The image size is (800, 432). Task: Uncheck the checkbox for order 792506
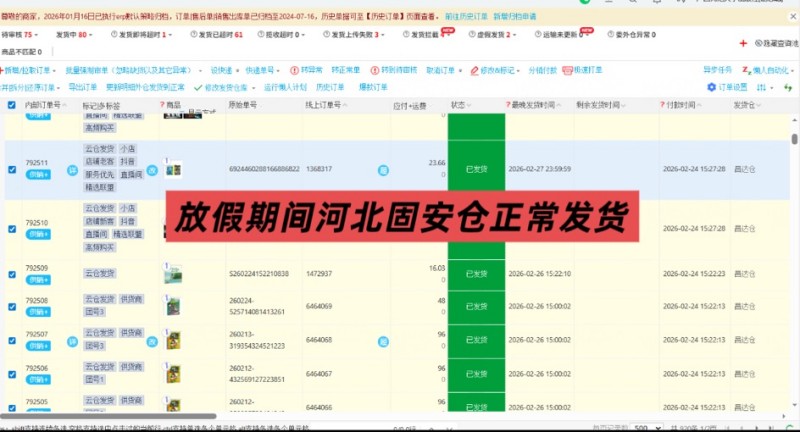(x=12, y=374)
